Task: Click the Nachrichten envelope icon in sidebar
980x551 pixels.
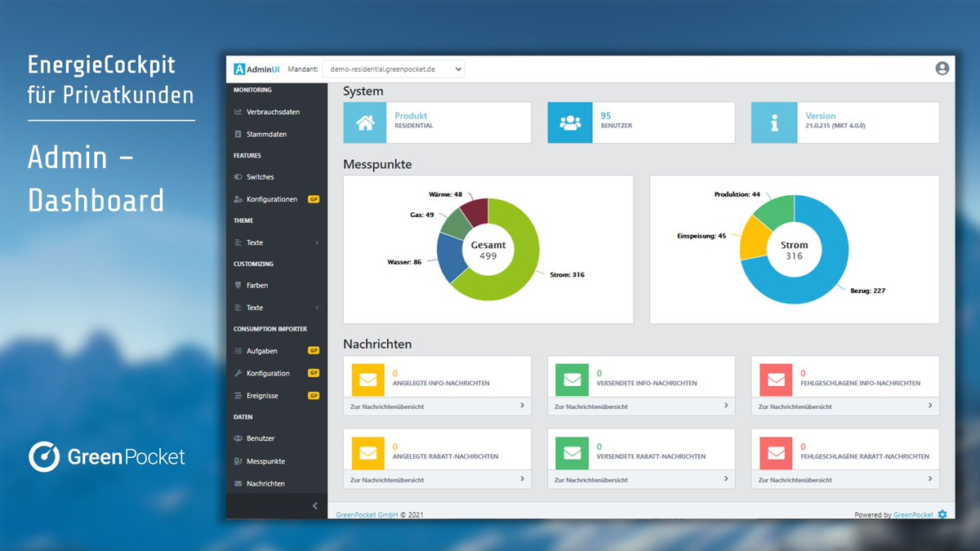Action: (238, 483)
